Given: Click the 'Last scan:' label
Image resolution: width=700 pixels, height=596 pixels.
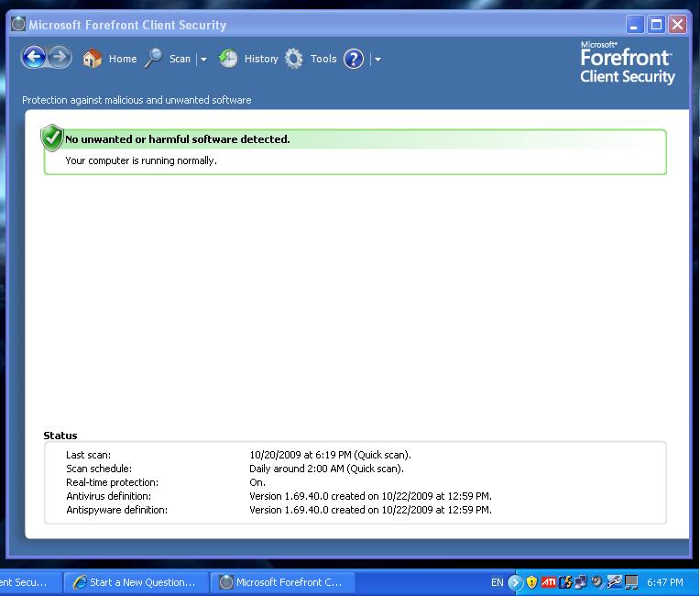Looking at the screenshot, I should (88, 455).
